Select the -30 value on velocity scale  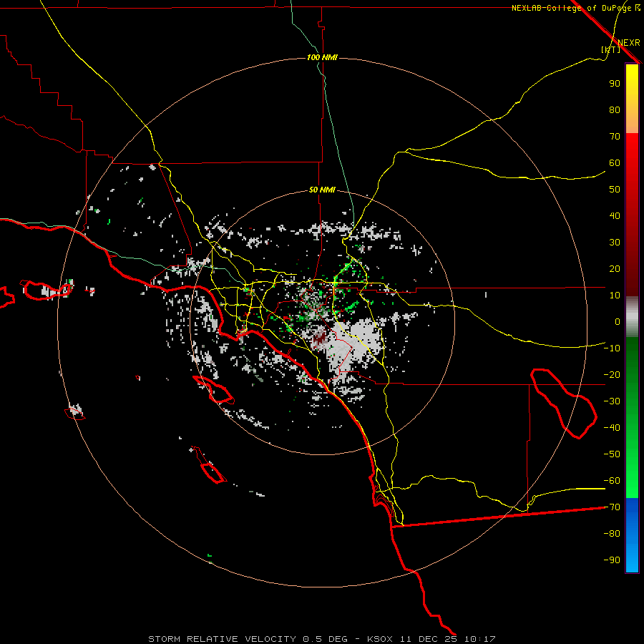pos(612,401)
